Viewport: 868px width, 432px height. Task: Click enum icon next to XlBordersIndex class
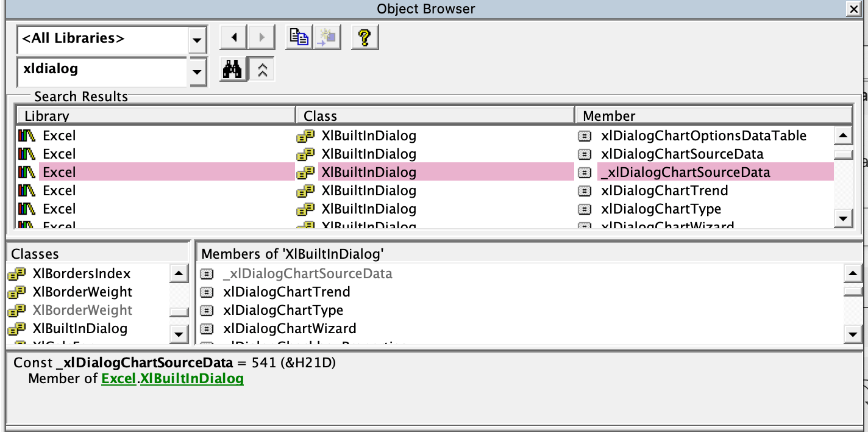16,273
